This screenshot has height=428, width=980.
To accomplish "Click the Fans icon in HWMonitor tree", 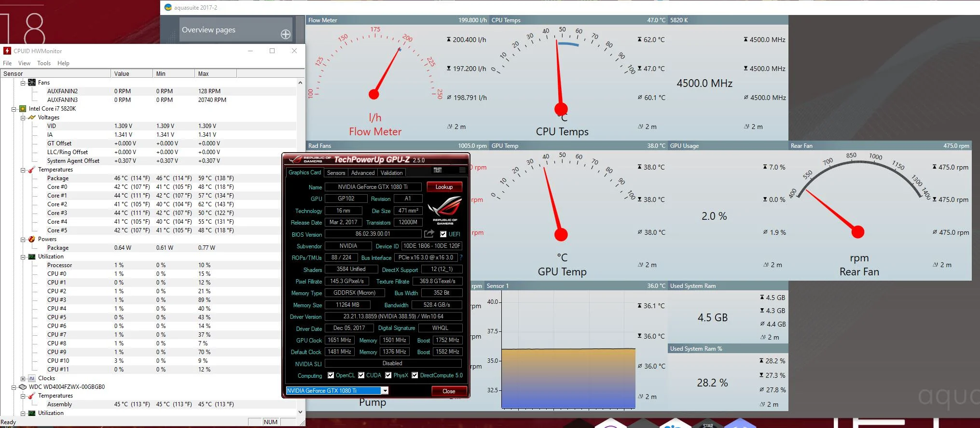I will click(x=32, y=83).
